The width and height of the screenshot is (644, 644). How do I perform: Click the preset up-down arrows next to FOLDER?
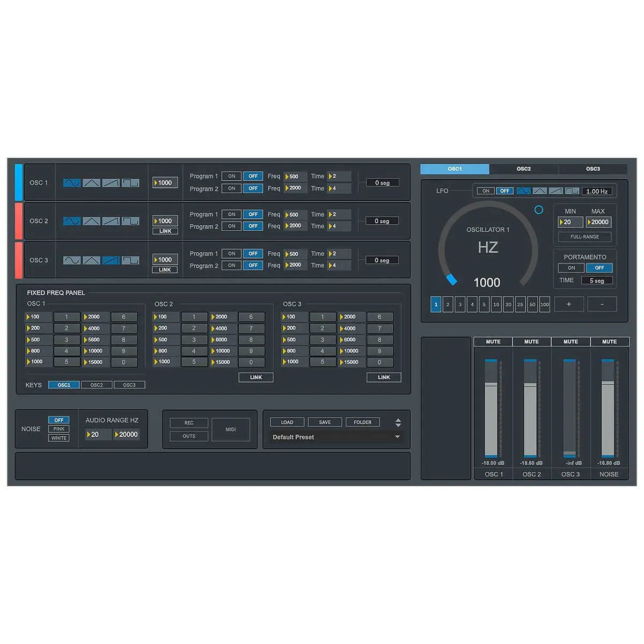(398, 422)
